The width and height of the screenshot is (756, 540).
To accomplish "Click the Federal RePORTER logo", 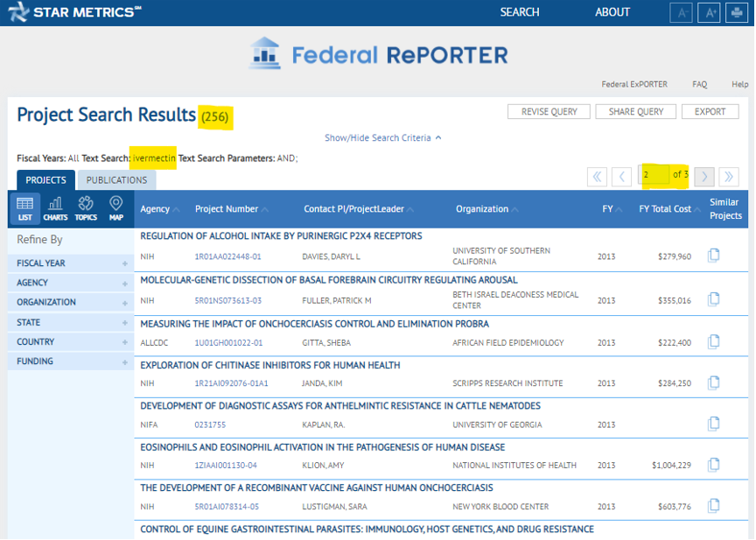I will tap(378, 54).
